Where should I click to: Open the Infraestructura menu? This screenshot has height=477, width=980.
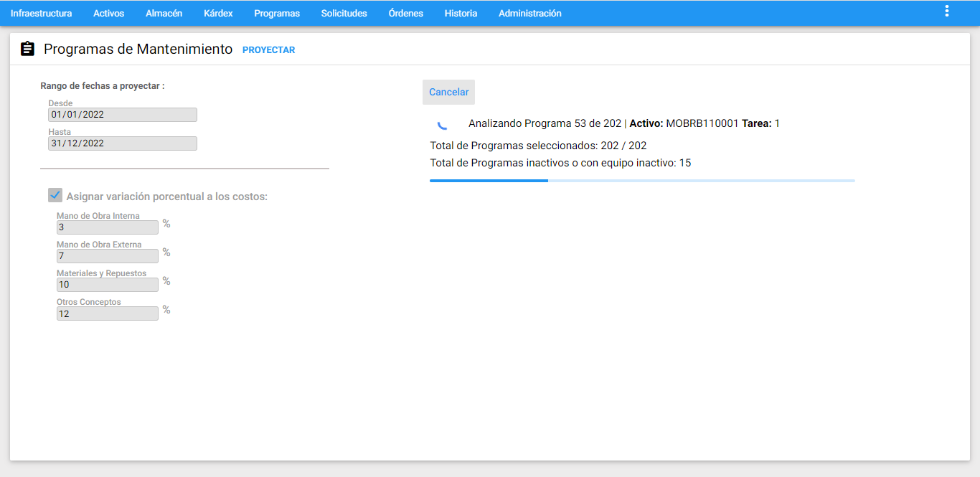pos(41,13)
